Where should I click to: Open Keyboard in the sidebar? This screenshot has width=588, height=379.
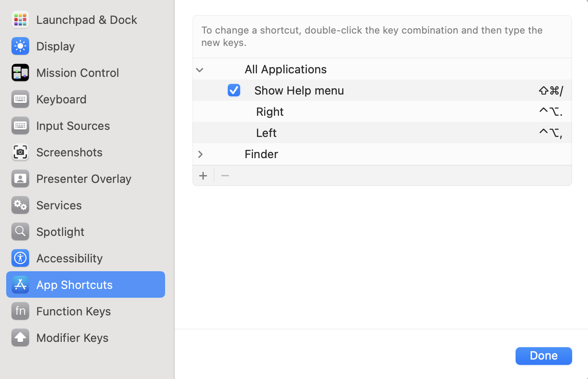click(x=61, y=99)
